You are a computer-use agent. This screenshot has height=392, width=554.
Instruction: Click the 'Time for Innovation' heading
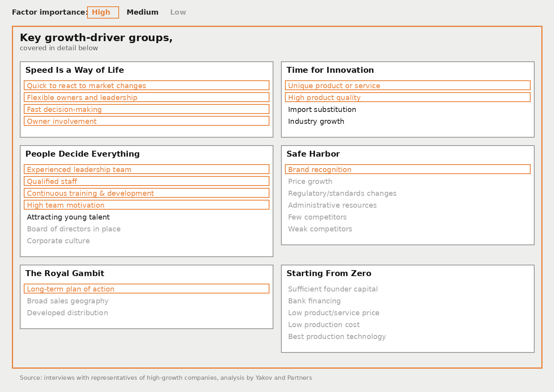click(330, 70)
